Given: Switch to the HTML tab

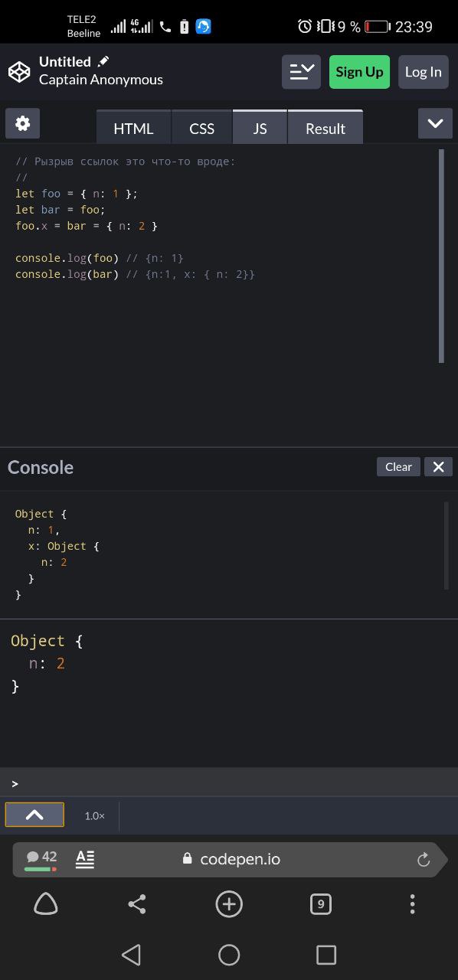Looking at the screenshot, I should pyautogui.click(x=133, y=128).
